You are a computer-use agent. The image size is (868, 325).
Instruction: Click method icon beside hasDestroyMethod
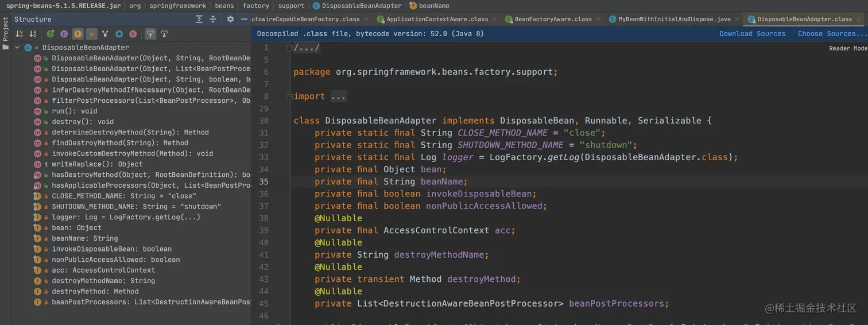point(38,175)
